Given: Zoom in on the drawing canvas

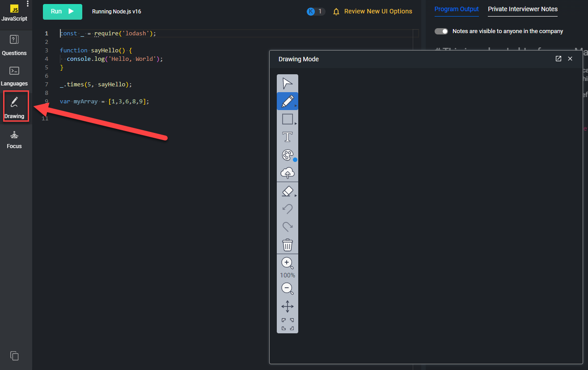Looking at the screenshot, I should click(288, 264).
